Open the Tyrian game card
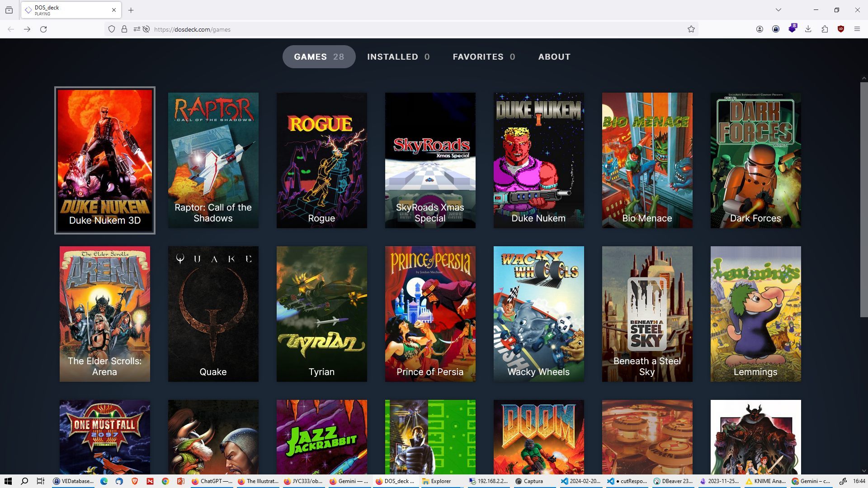Viewport: 868px width, 488px height. 322,314
